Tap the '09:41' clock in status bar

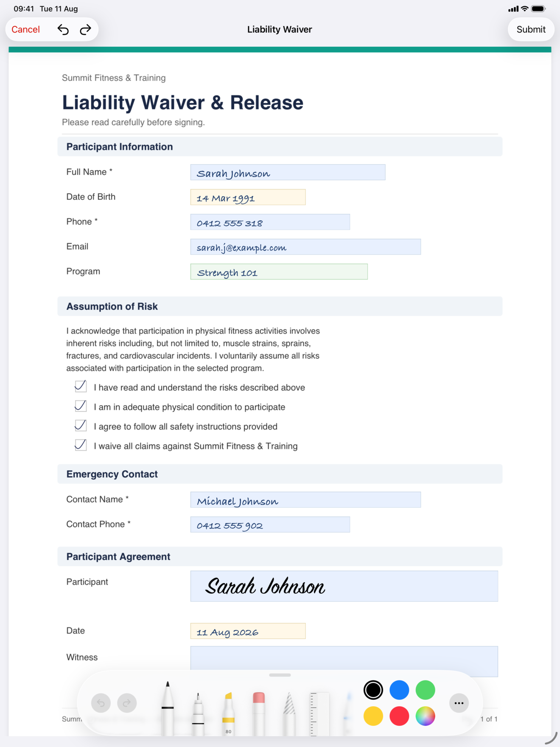24,9
